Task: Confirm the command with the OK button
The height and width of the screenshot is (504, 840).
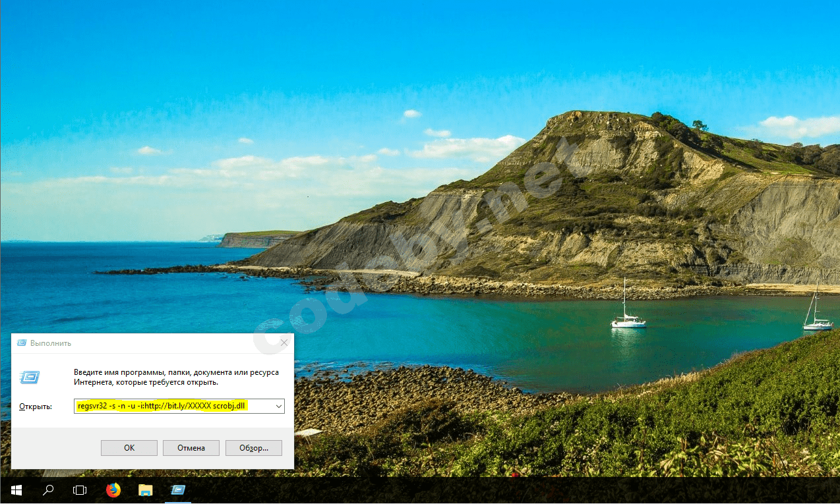Action: click(x=129, y=448)
